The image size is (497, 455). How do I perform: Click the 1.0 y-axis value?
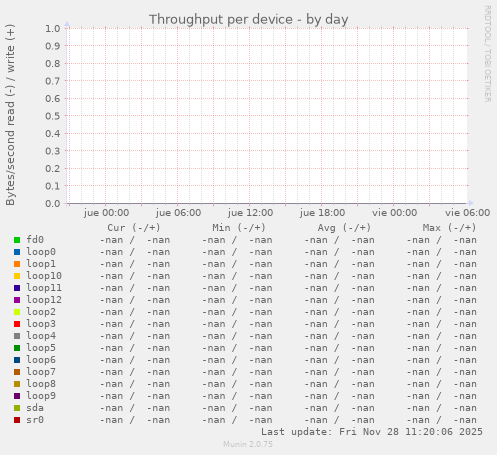tap(53, 29)
